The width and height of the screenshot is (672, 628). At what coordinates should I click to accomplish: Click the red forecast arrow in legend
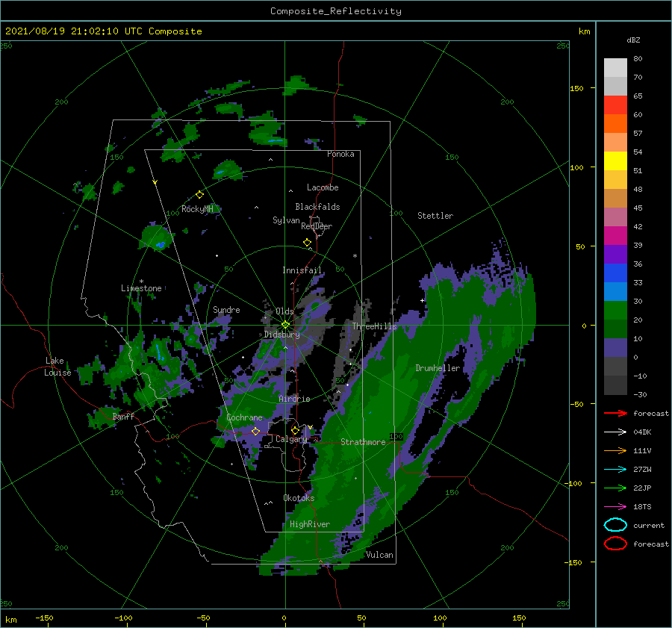point(615,413)
